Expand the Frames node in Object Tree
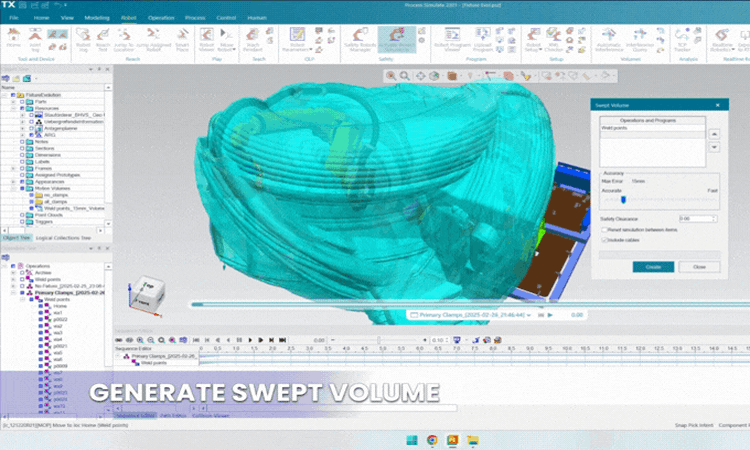Screen dimensions: 750x450 (13, 168)
